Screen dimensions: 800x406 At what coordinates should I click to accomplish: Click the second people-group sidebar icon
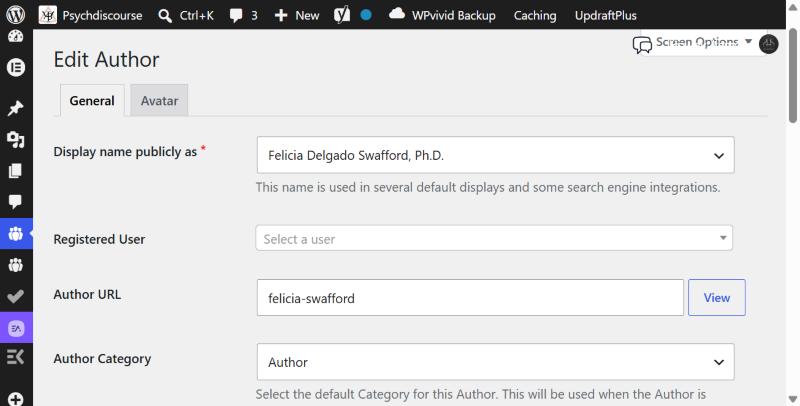(x=15, y=265)
